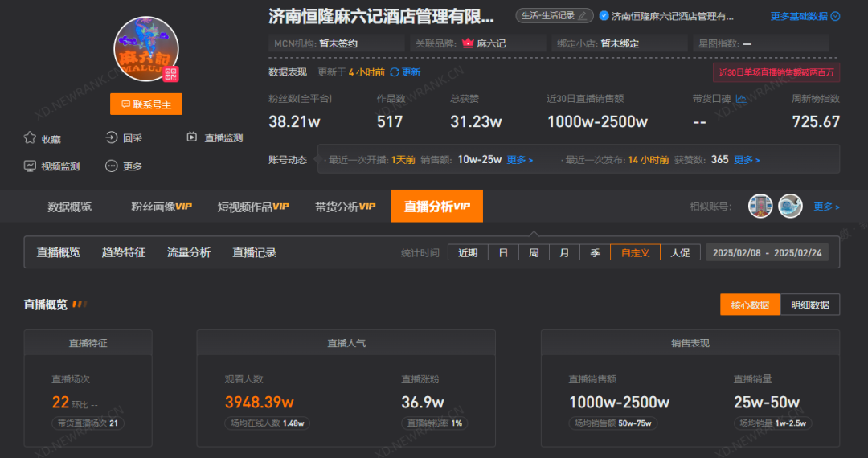
Task: Edit the 生活-生活记录 category tag
Action: pyautogui.click(x=554, y=16)
